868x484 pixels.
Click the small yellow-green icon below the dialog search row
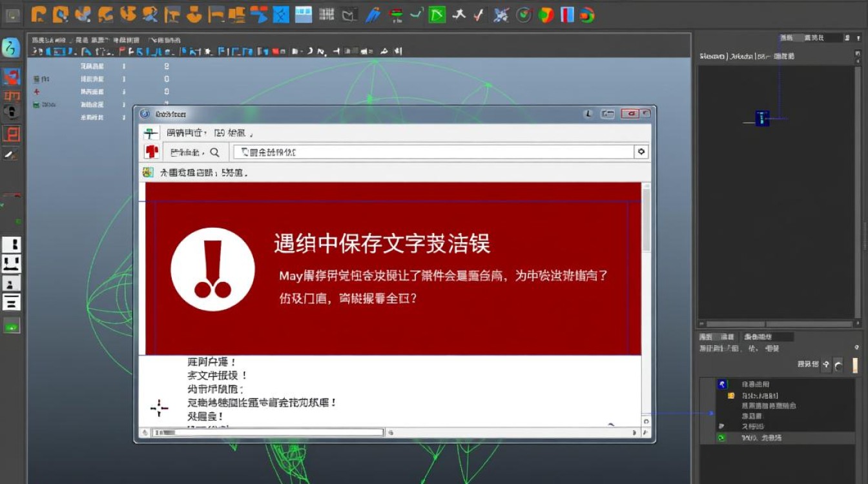[x=148, y=172]
